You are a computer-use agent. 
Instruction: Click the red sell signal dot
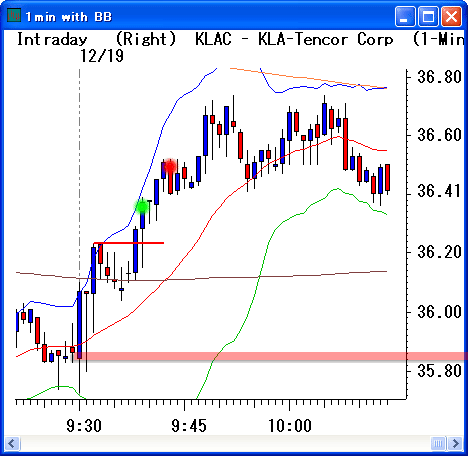(171, 166)
